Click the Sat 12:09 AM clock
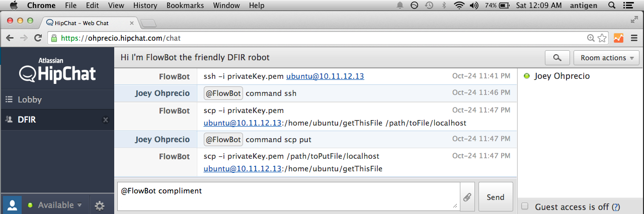The height and width of the screenshot is (214, 644). tap(539, 6)
